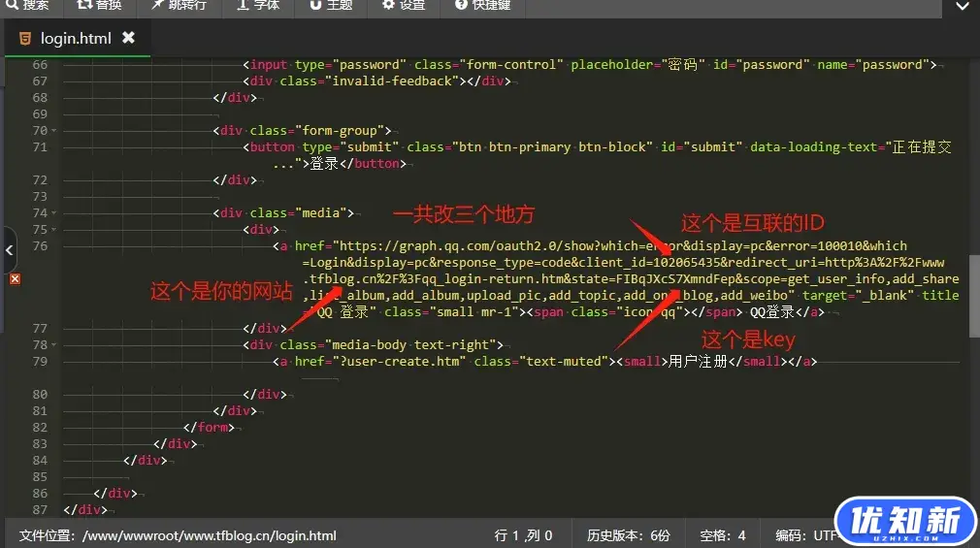Click the 跳转行 (go to line) button
This screenshot has width=980, height=548.
[179, 5]
